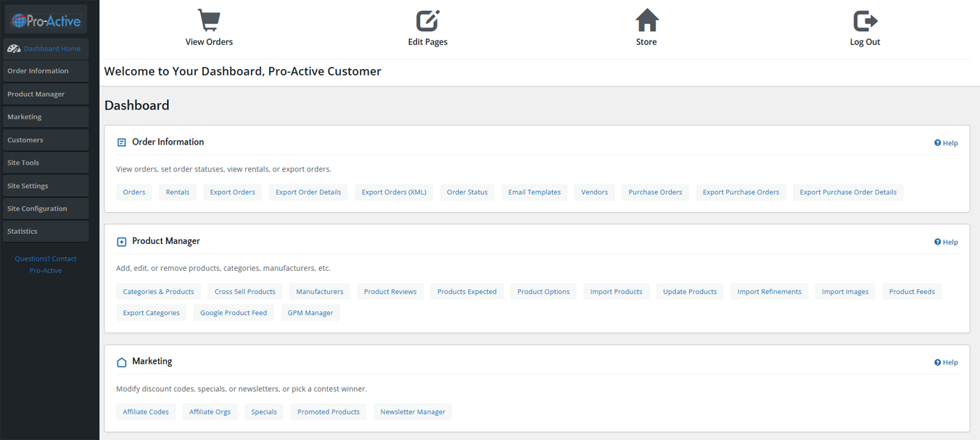980x440 pixels.
Task: Open Help for Order Information section
Action: [946, 143]
